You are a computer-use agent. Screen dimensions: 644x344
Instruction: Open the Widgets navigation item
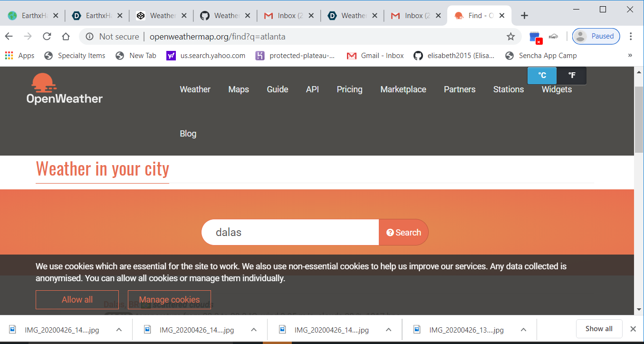[x=557, y=89]
